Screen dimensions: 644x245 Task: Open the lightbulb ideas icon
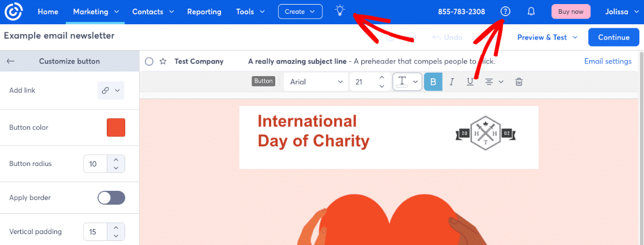[x=340, y=11]
